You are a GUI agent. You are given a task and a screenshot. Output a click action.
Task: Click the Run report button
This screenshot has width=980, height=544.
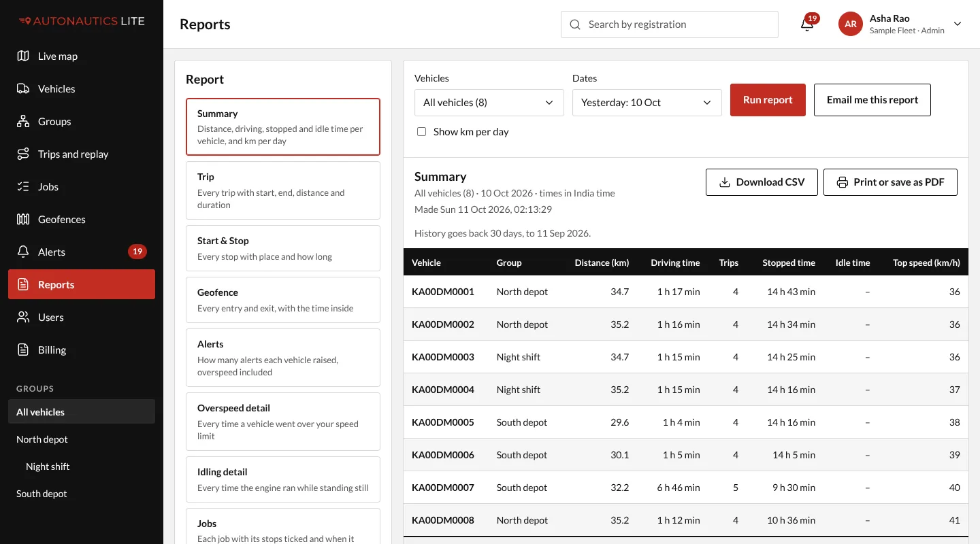[768, 100]
